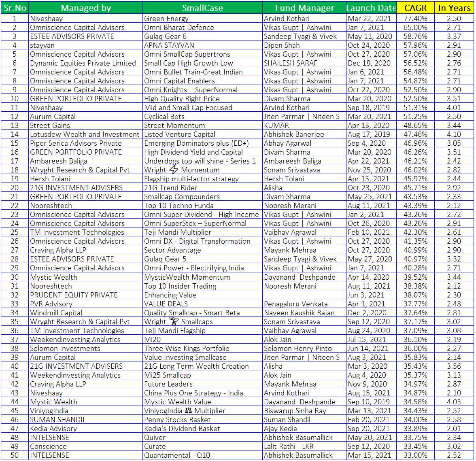The width and height of the screenshot is (476, 461).
Task: Click the 'SHAILESH SARAF' cell
Action: (x=304, y=63)
